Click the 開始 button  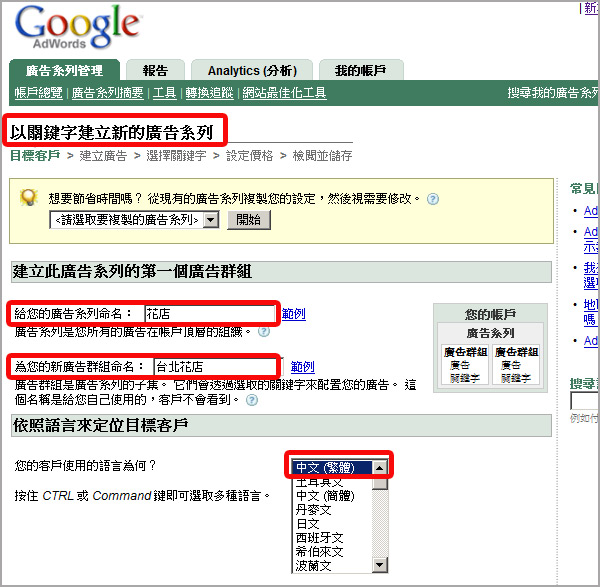coord(249,220)
